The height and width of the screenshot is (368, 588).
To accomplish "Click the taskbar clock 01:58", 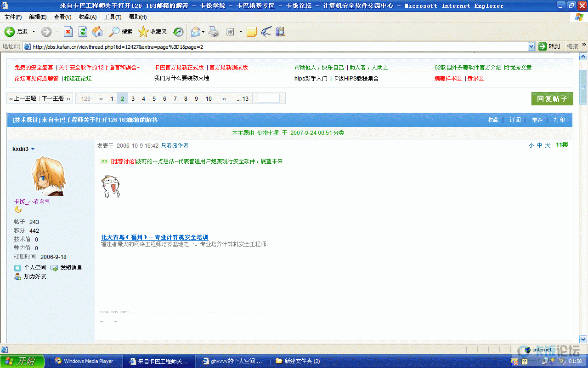I will [x=575, y=361].
